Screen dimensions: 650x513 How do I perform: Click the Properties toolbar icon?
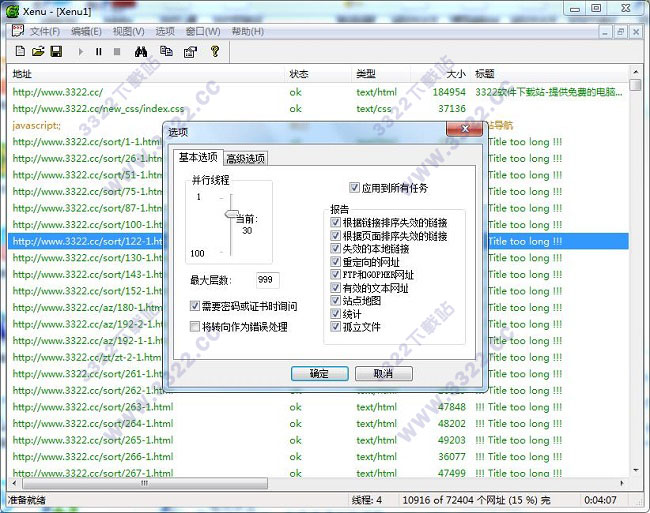coord(190,52)
